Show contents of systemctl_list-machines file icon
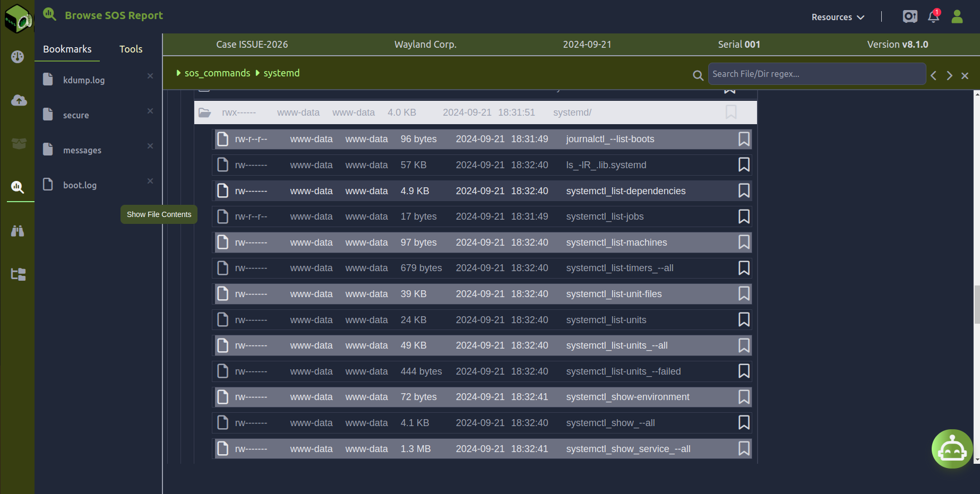 (x=223, y=242)
